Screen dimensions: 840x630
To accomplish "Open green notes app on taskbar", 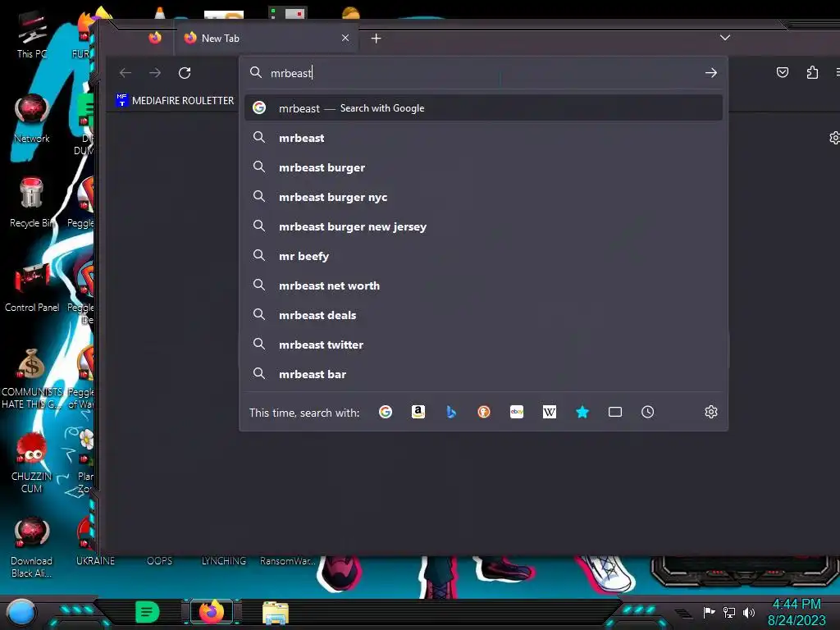I will pos(147,612).
